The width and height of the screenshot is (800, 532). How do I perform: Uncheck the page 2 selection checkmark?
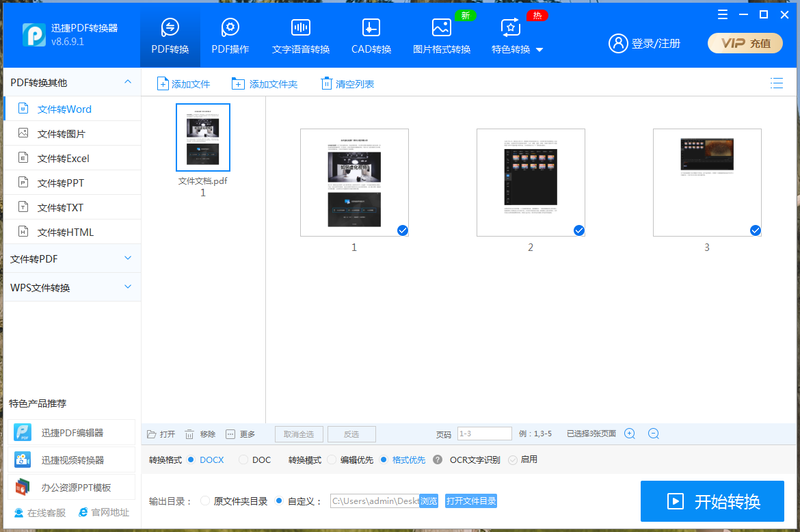tap(578, 230)
